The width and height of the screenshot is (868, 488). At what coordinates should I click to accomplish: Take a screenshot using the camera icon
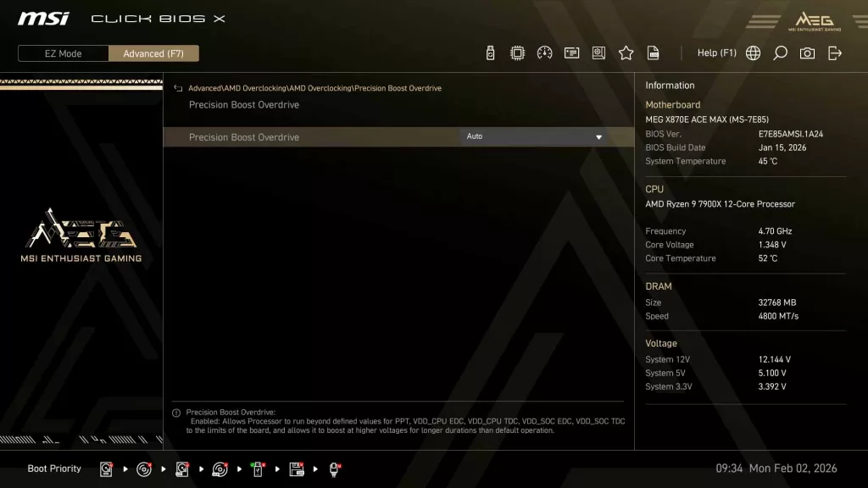coord(806,53)
